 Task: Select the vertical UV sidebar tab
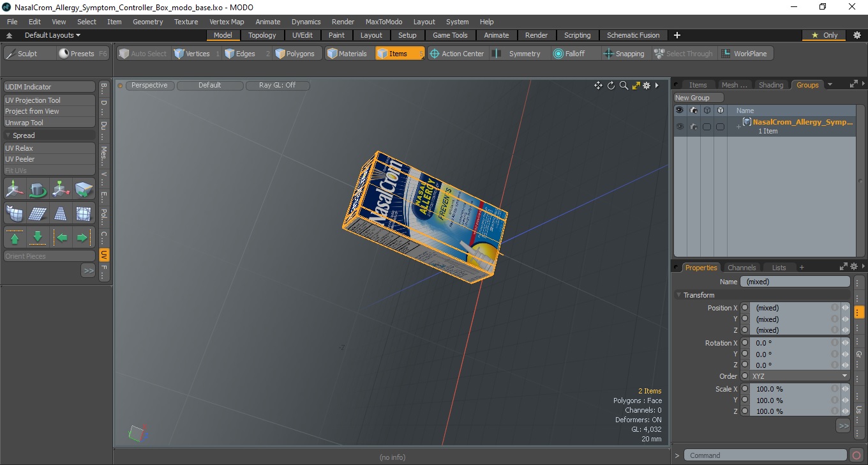click(x=104, y=255)
